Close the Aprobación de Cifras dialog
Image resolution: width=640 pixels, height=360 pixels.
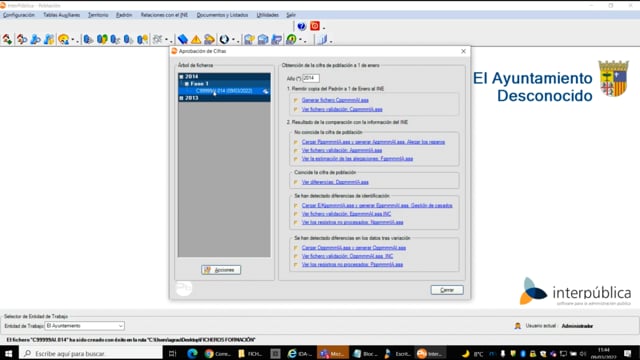pos(463,51)
